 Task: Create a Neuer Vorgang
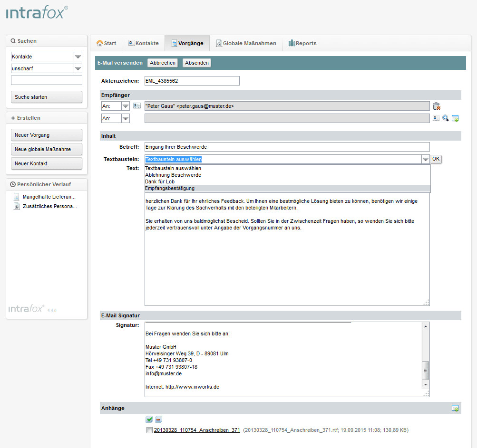pyautogui.click(x=47, y=135)
